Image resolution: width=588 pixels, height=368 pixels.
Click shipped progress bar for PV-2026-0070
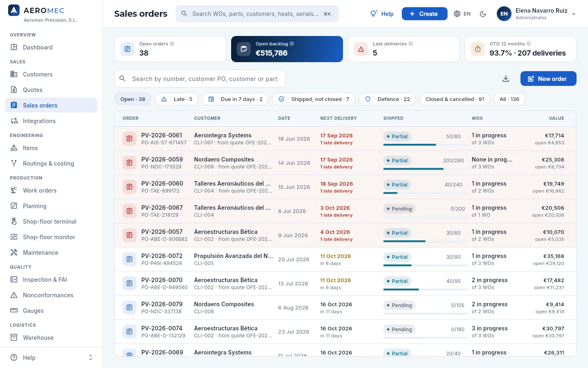click(425, 289)
